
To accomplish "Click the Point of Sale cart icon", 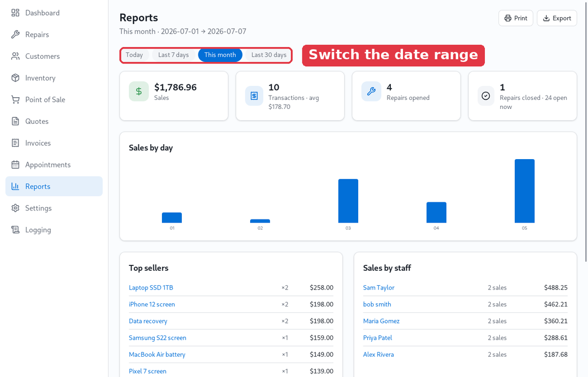I will pos(16,100).
